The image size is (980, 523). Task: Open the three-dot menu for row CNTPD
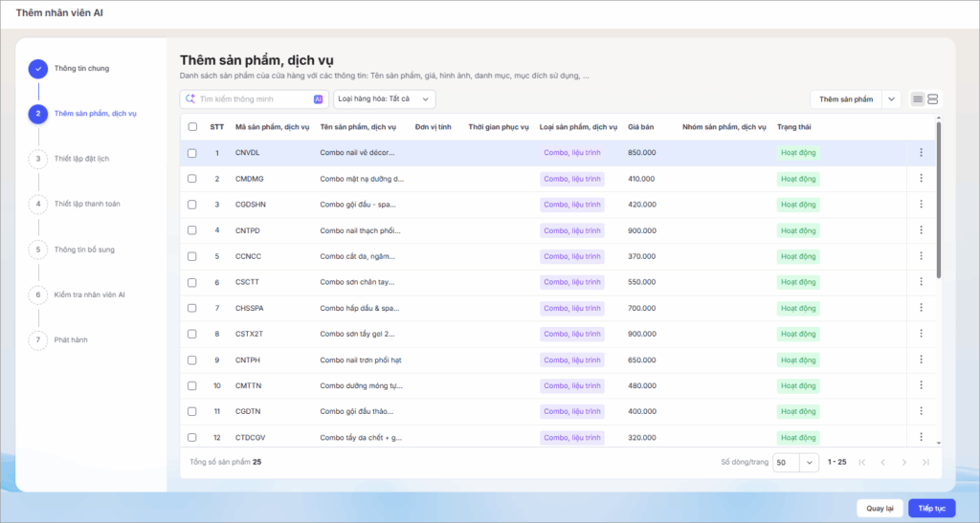tap(921, 230)
